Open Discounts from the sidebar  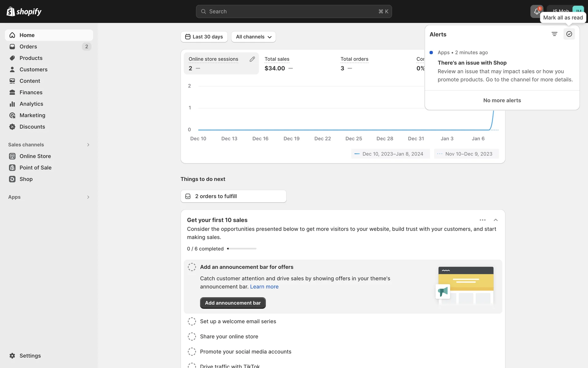pyautogui.click(x=32, y=127)
